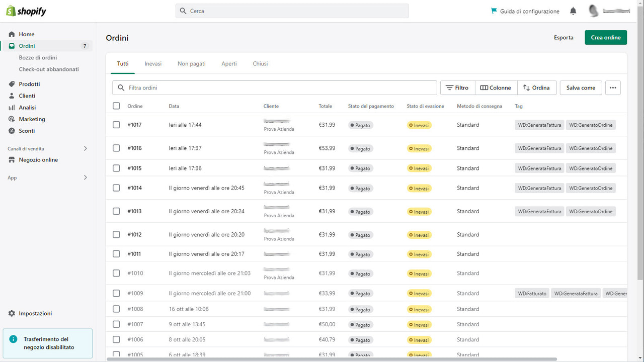Click the Filtra ordini search field
The width and height of the screenshot is (644, 362).
tap(275, 87)
